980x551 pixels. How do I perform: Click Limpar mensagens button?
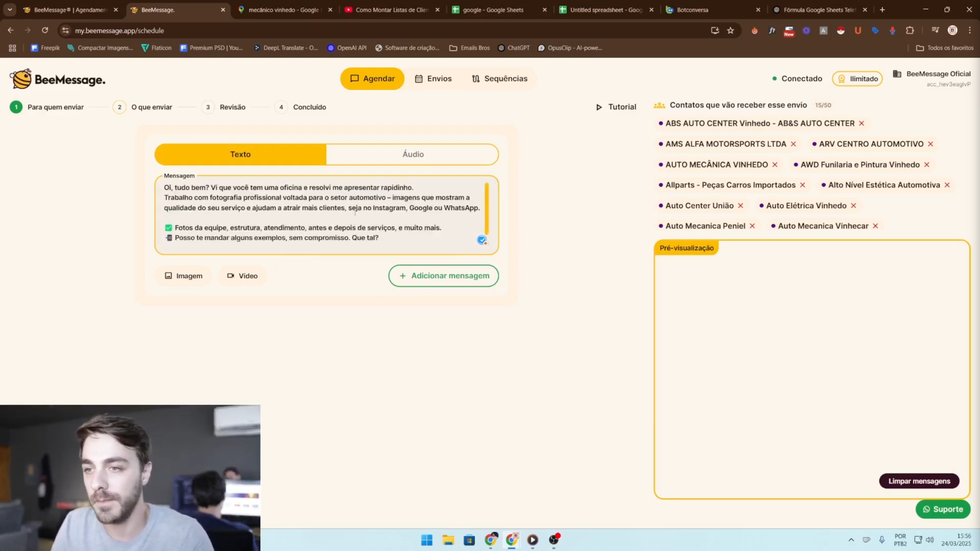919,481
